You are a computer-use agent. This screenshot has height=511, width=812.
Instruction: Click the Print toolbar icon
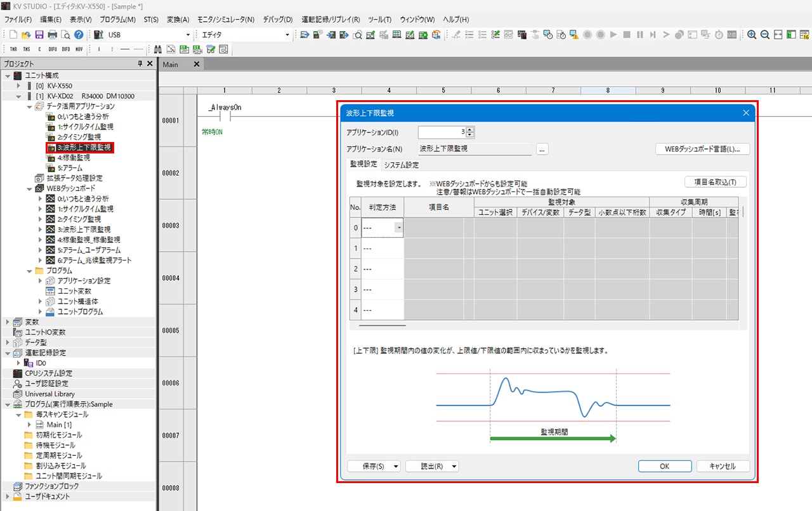click(53, 35)
